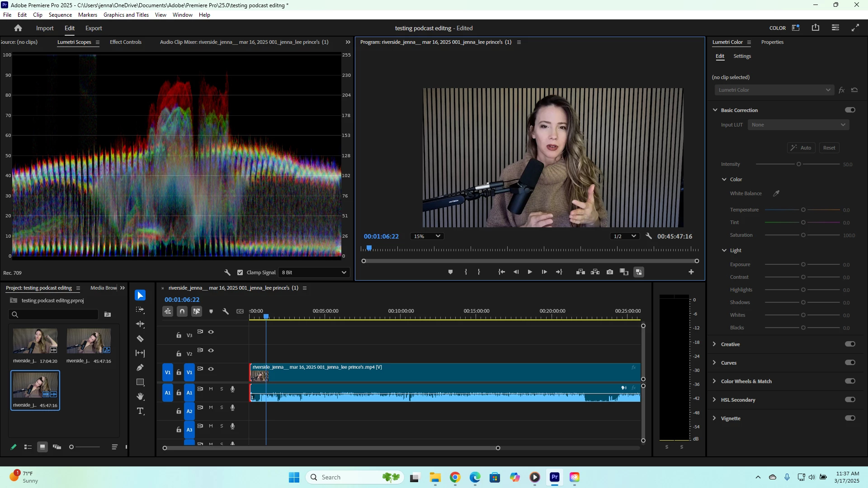
Task: Open the 8 Bit scope dropdown
Action: (314, 272)
